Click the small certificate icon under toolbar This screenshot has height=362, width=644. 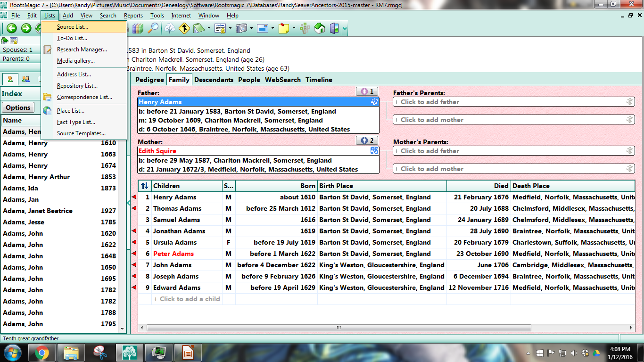tap(14, 41)
